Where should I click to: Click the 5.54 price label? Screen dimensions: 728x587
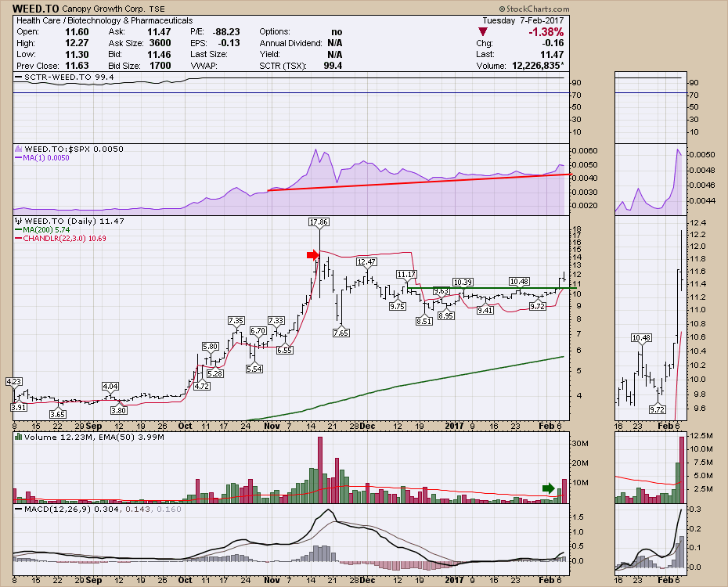[x=254, y=369]
